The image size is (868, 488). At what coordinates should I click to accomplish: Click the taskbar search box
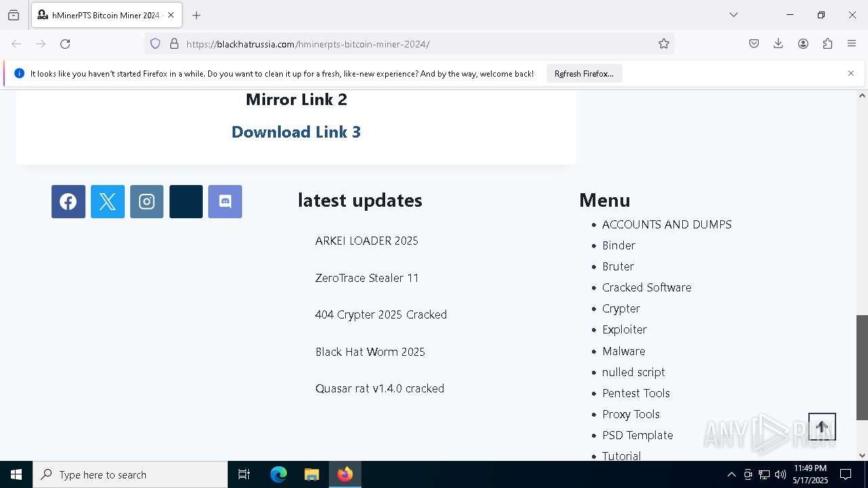click(x=130, y=474)
